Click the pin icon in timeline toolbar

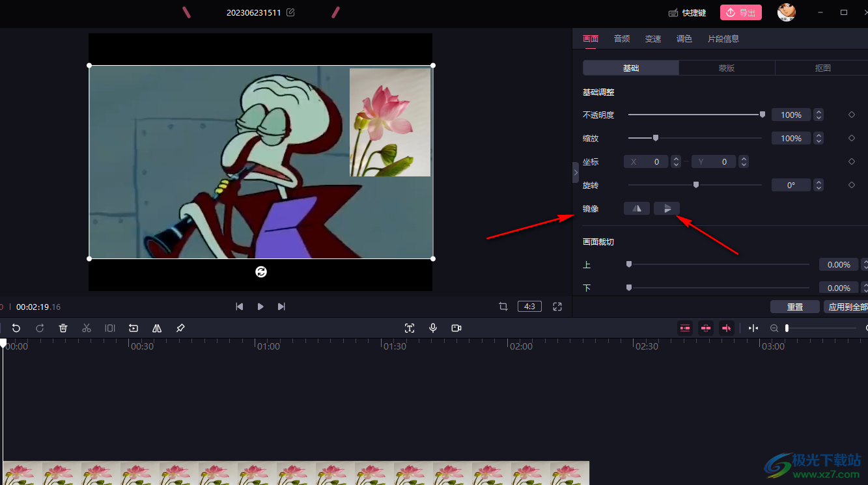point(180,328)
